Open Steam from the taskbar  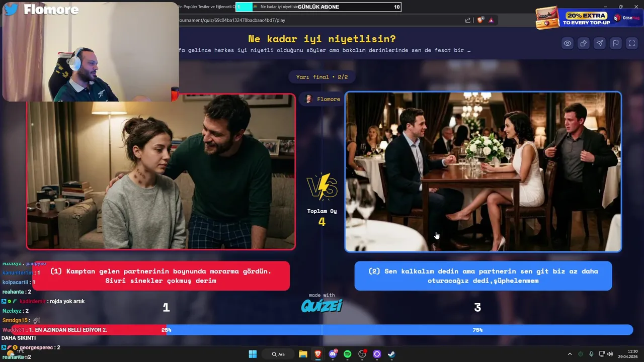point(391,354)
